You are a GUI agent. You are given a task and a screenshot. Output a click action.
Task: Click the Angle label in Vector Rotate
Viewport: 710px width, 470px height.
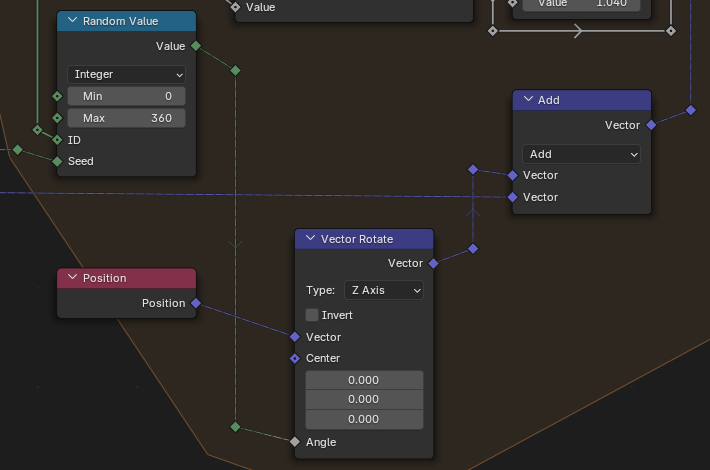(321, 442)
